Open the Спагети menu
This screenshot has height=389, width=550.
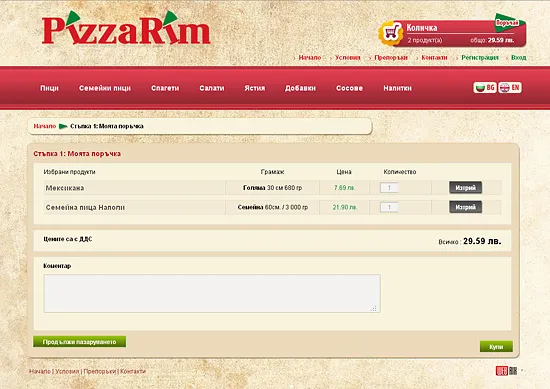165,88
